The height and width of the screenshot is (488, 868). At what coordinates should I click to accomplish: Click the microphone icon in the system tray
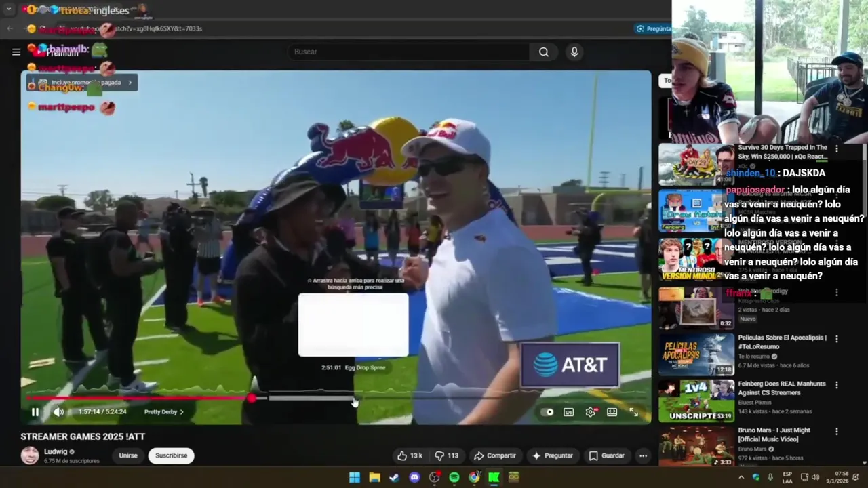(770, 477)
